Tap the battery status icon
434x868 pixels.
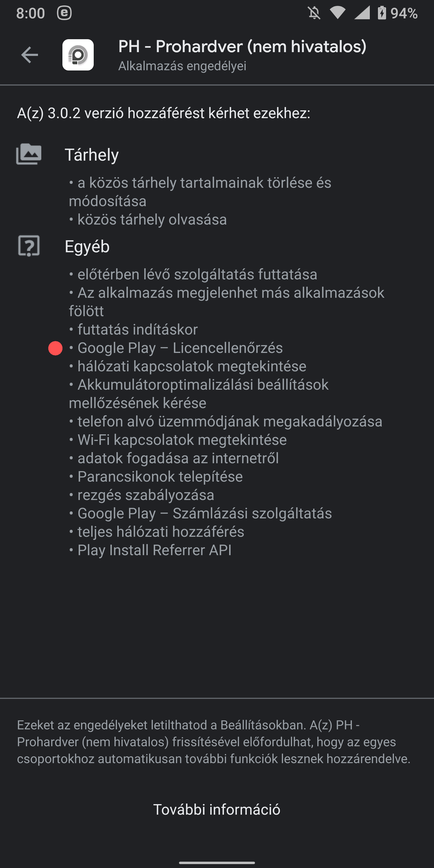click(x=381, y=13)
